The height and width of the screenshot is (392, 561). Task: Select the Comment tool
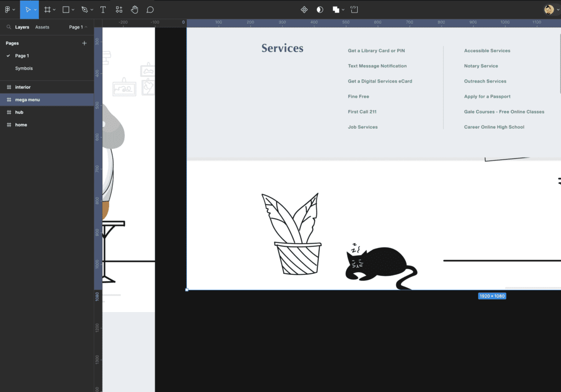point(150,9)
